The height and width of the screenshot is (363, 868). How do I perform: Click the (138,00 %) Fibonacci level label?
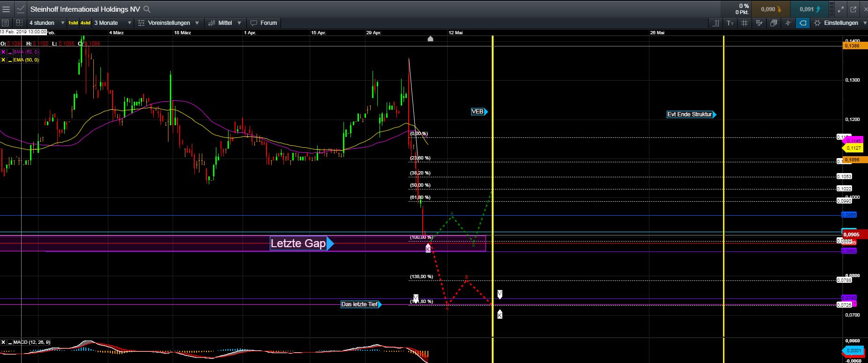coord(421,277)
